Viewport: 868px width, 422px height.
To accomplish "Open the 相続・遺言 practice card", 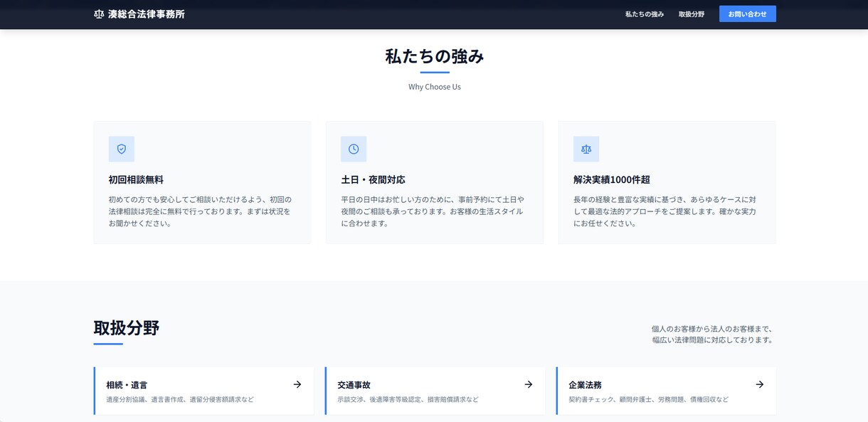I will coord(203,391).
